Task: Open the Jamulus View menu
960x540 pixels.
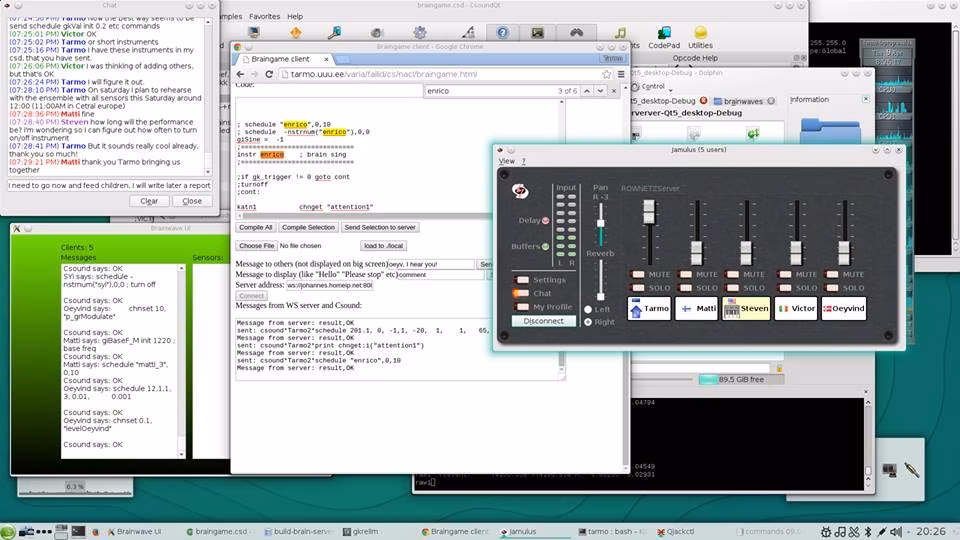Action: click(x=507, y=161)
